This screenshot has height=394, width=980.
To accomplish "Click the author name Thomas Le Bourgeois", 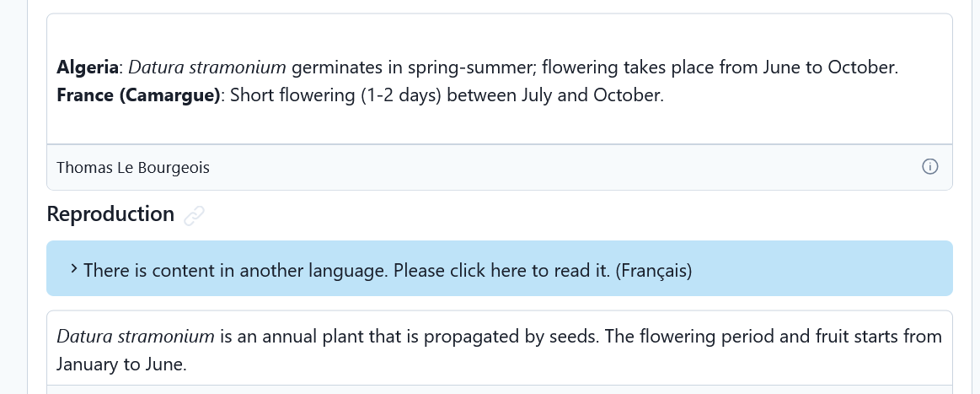I will (x=133, y=168).
